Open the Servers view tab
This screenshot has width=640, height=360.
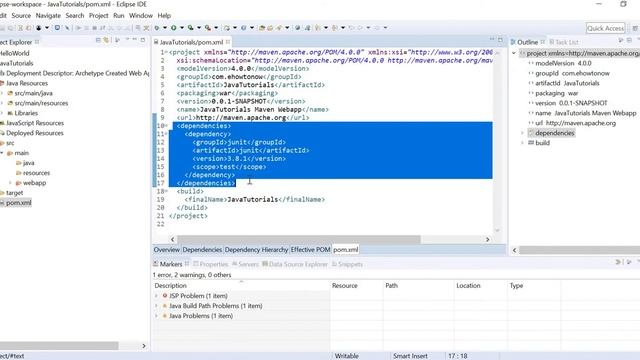(x=245, y=264)
